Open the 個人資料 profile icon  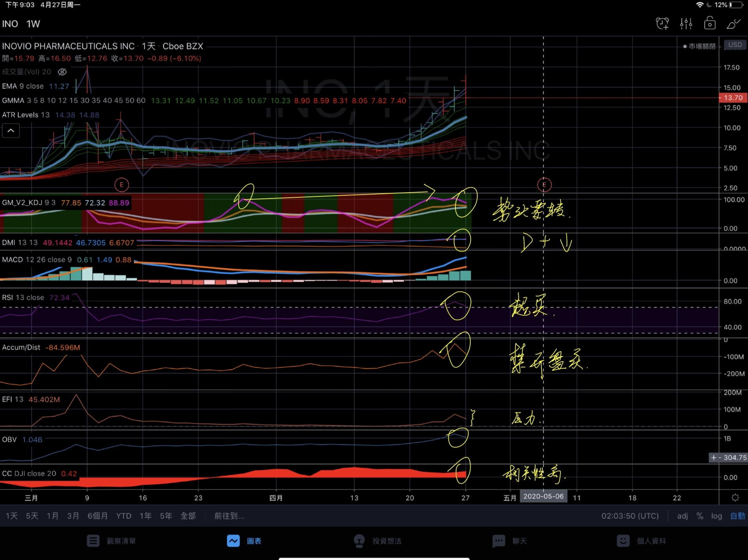[x=623, y=541]
